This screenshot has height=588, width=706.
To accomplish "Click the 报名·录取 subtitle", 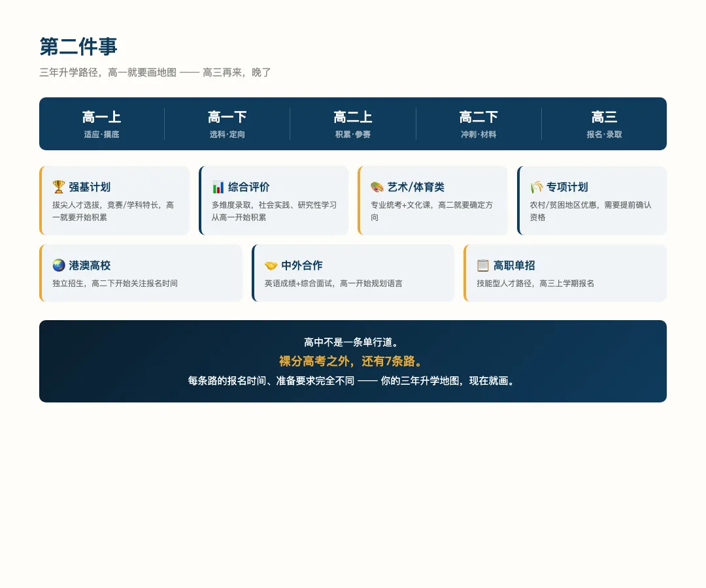I will tap(604, 134).
